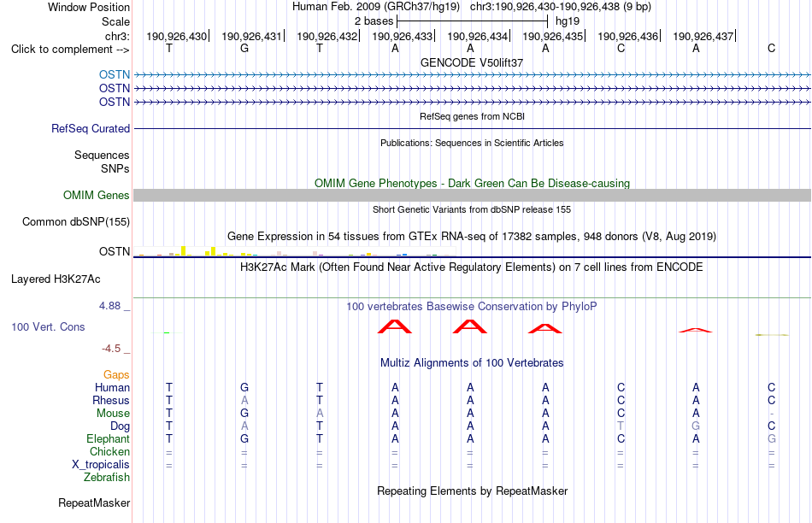Viewport: 812px width, 523px height.
Task: Click the RefSeq genes from NCBI title
Action: tap(473, 116)
